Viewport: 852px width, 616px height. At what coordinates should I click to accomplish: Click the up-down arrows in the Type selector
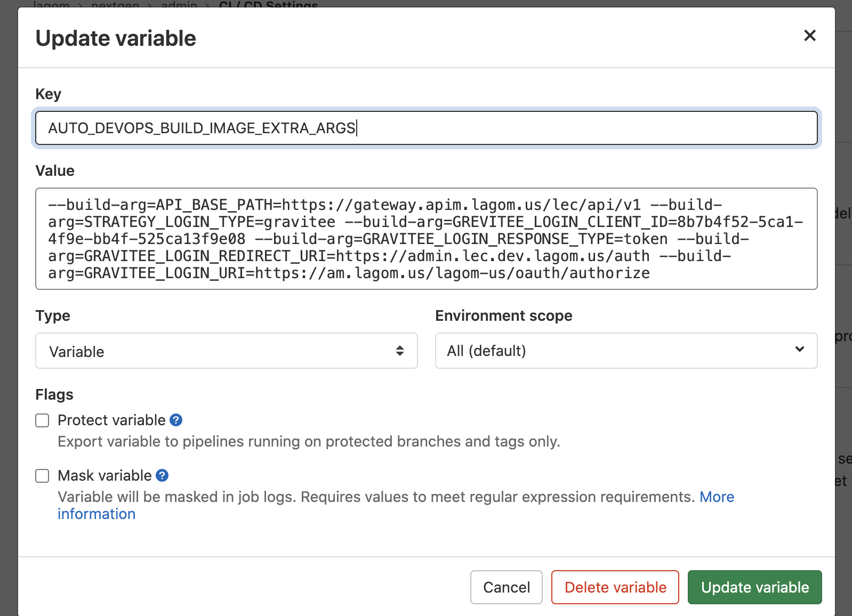(x=399, y=351)
